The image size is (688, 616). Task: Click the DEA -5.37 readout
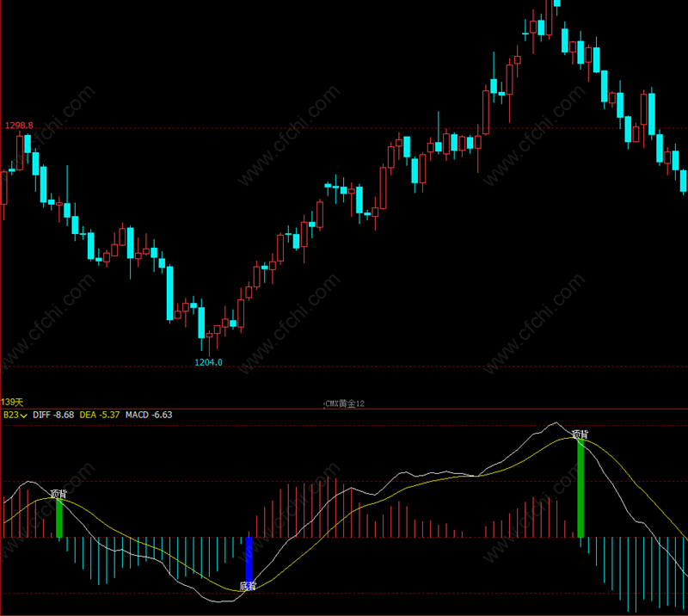coord(100,415)
